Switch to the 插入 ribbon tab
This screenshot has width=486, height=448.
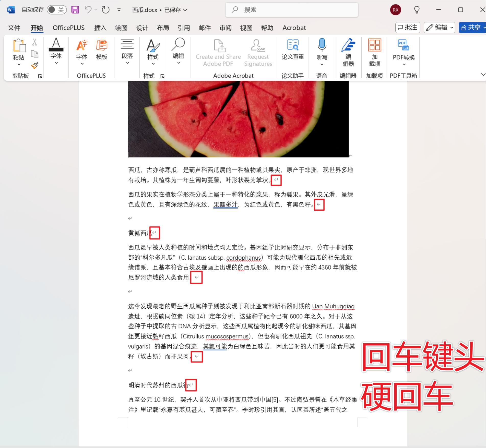pos(100,28)
